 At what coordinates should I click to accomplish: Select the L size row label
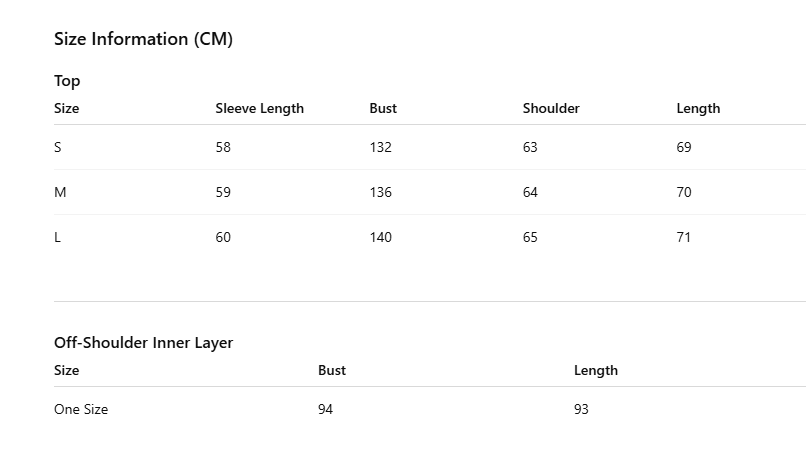57,237
